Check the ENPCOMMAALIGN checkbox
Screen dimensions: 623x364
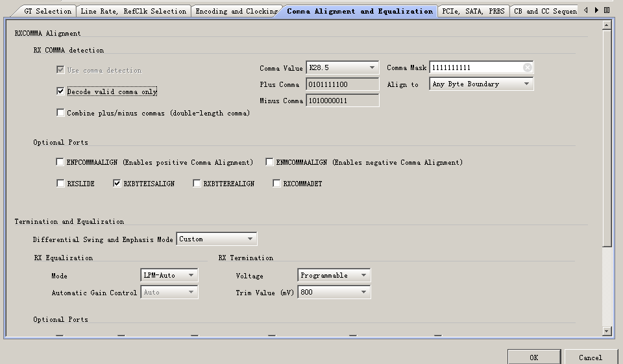pos(61,162)
